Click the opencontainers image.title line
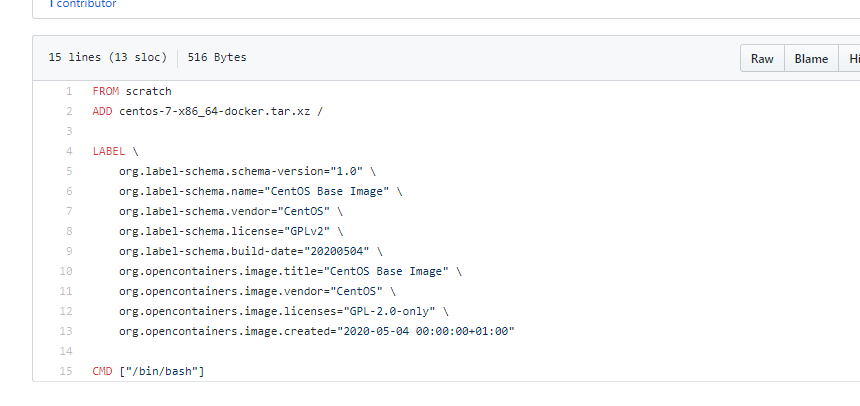The image size is (860, 406). tap(290, 271)
